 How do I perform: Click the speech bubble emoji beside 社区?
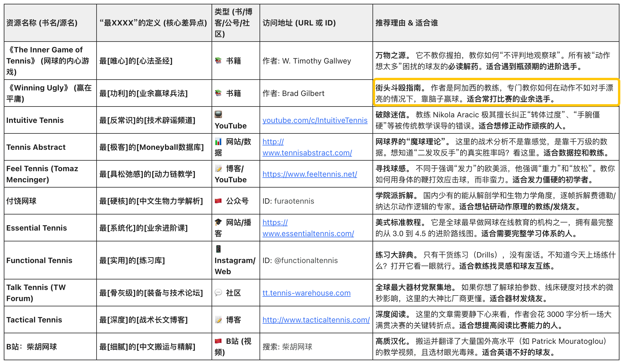(x=218, y=293)
